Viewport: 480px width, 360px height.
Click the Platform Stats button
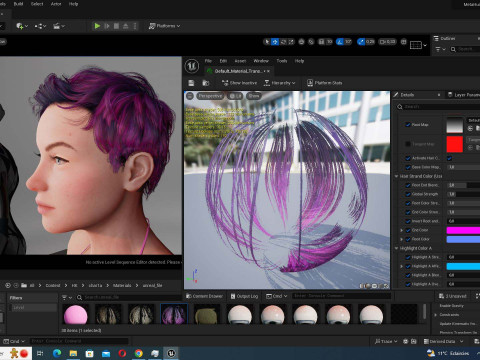pyautogui.click(x=324, y=83)
